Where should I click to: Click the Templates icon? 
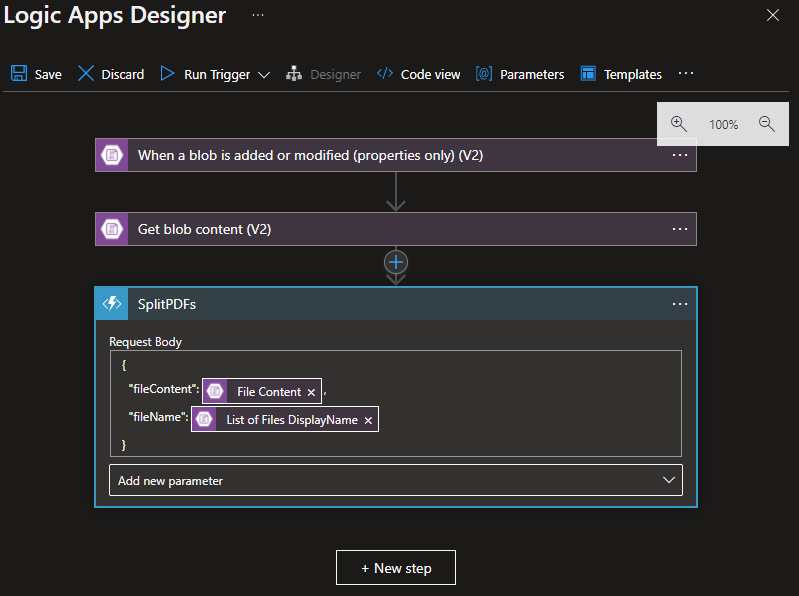(x=588, y=73)
